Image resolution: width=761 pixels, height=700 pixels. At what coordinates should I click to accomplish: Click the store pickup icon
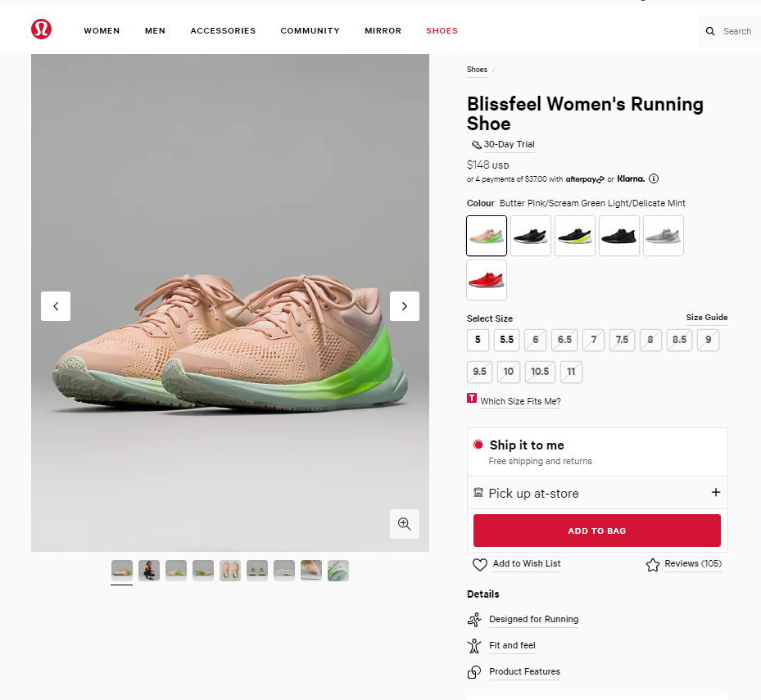coord(478,492)
